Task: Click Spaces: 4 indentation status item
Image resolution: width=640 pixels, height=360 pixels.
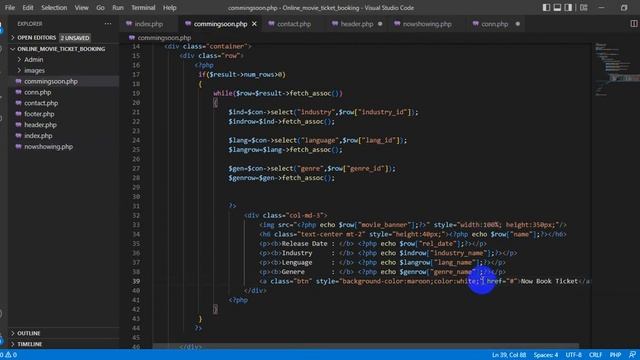Action: pos(546,355)
